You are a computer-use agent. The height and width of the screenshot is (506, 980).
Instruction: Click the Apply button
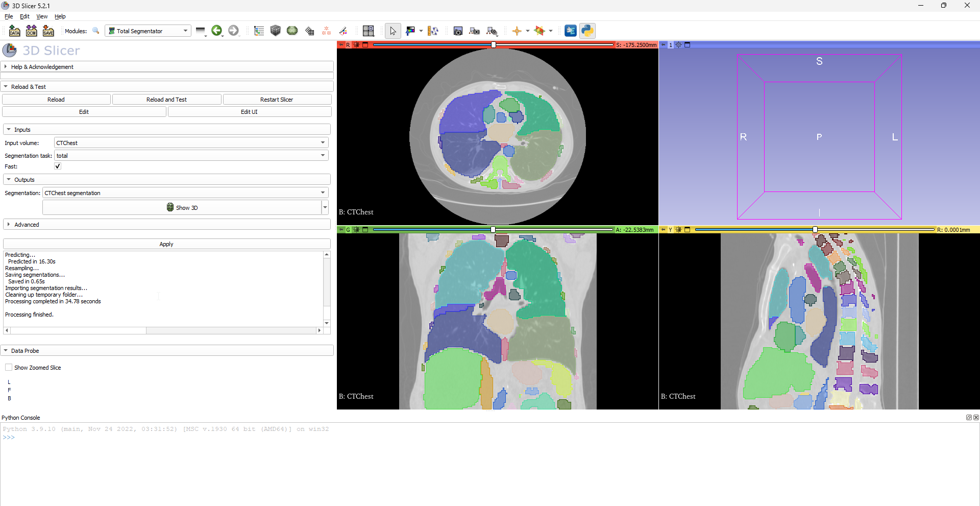point(166,244)
